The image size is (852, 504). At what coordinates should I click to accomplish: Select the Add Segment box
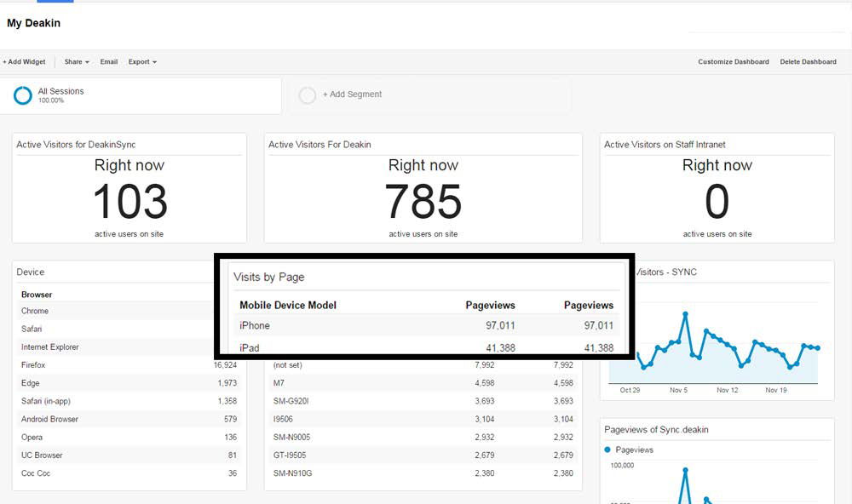pos(429,95)
